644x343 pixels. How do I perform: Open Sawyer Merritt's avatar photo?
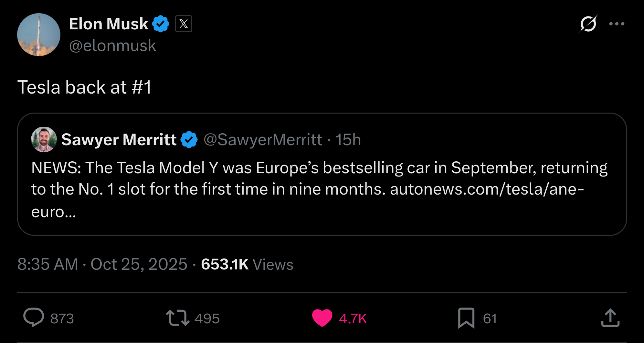click(x=44, y=139)
